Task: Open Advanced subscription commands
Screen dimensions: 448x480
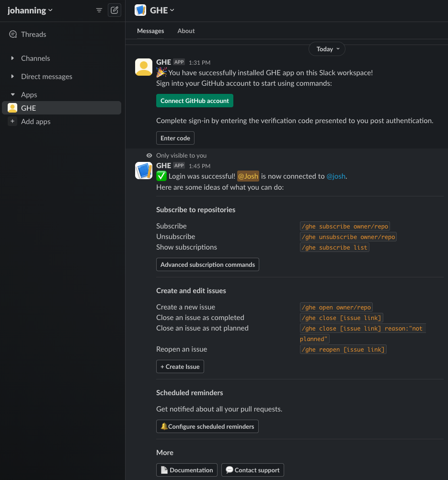Action: tap(207, 264)
